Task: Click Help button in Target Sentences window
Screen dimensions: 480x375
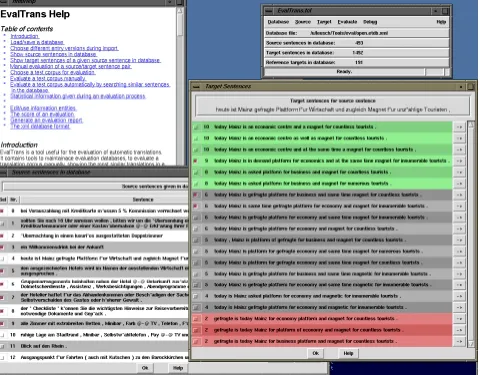Action: [348, 353]
